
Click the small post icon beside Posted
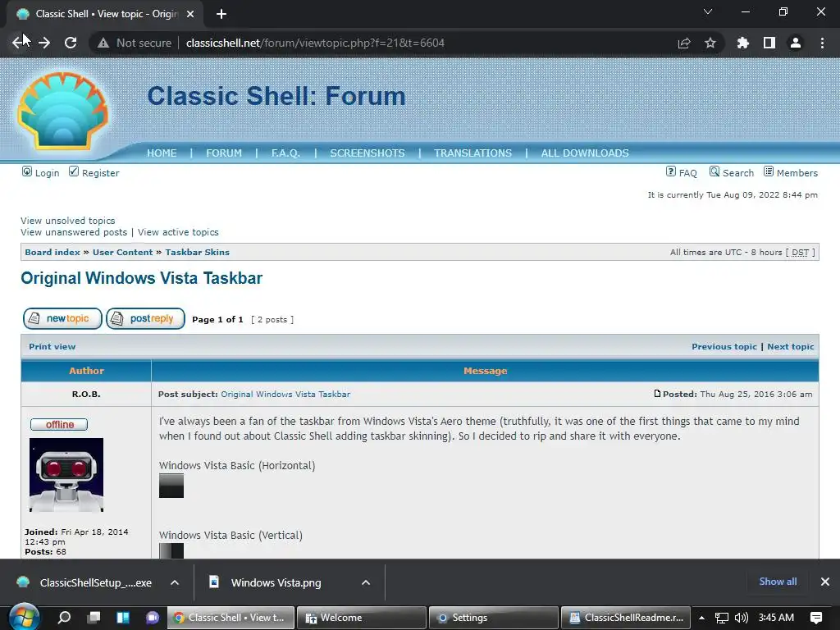coord(657,393)
